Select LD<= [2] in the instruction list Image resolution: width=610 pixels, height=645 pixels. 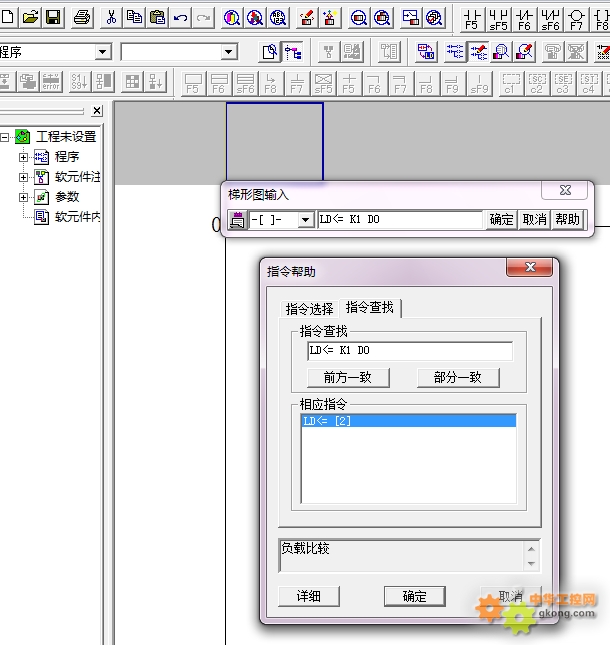point(408,422)
